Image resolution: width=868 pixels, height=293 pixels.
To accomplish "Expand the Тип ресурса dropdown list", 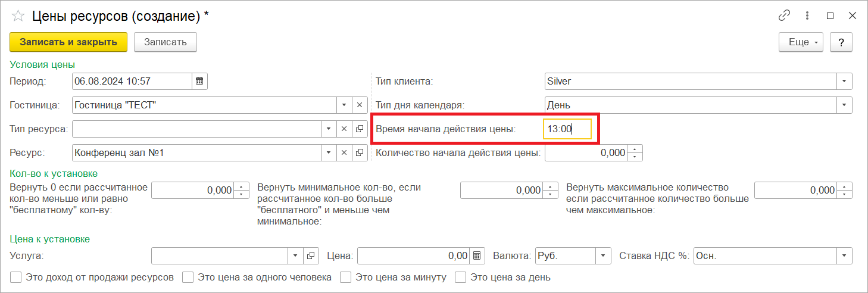I will [x=329, y=129].
